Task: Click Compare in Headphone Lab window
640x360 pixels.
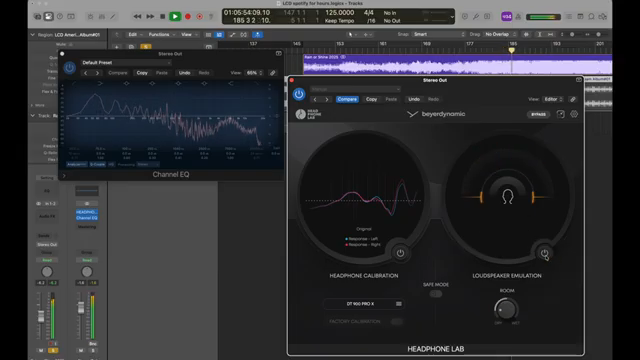Action: [x=347, y=99]
